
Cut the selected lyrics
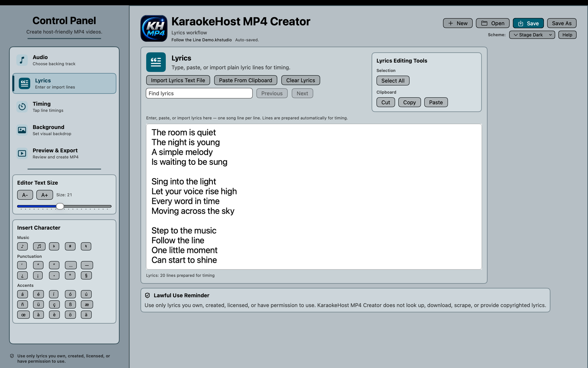[x=386, y=102]
